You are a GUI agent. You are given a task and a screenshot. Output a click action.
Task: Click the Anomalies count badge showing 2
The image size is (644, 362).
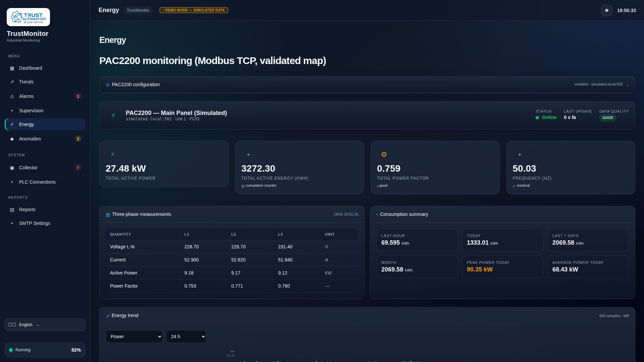pos(78,139)
